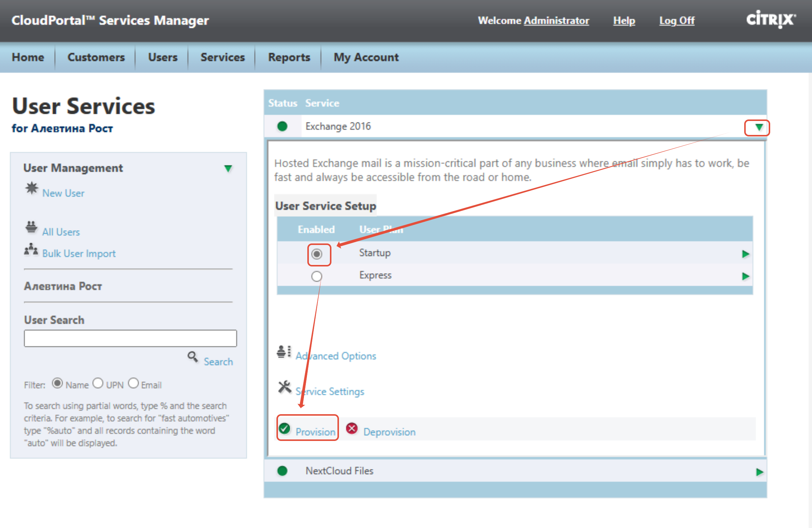Image resolution: width=812 pixels, height=528 pixels.
Task: Select the Express user plan radio button
Action: point(317,276)
